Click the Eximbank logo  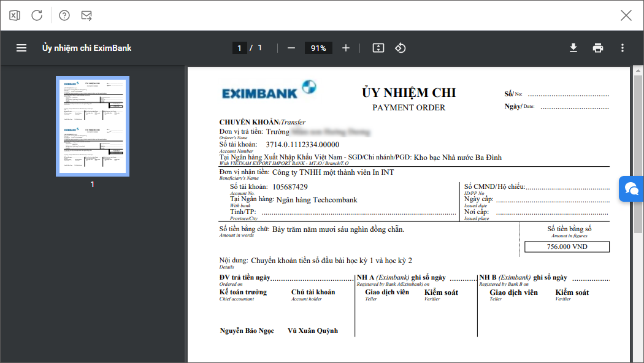[269, 90]
